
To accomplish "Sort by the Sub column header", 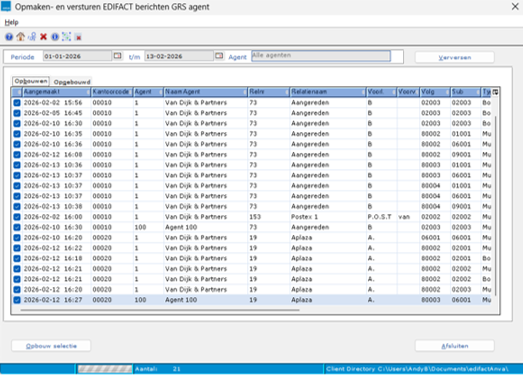I will pyautogui.click(x=465, y=92).
